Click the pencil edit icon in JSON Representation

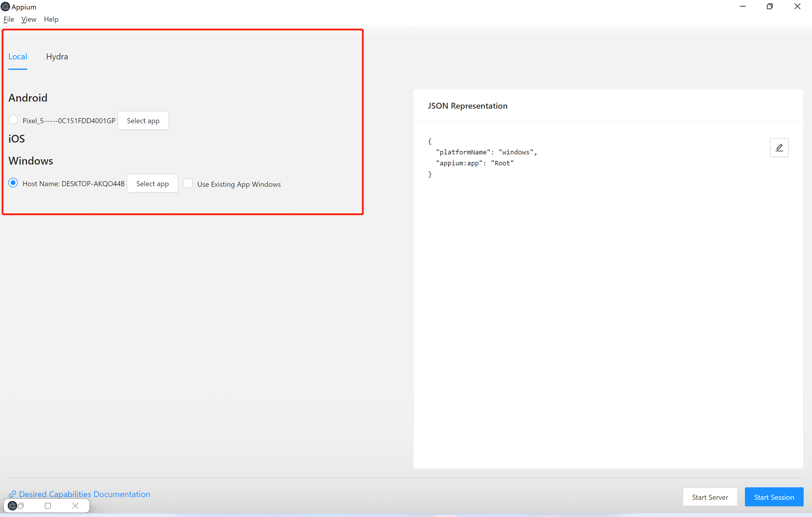[779, 148]
